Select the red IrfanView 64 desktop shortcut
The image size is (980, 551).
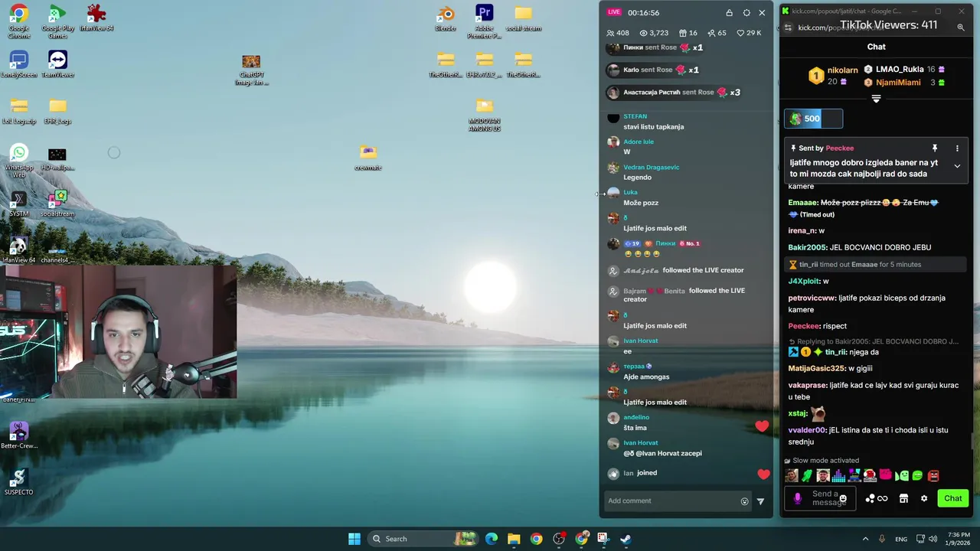point(96,17)
